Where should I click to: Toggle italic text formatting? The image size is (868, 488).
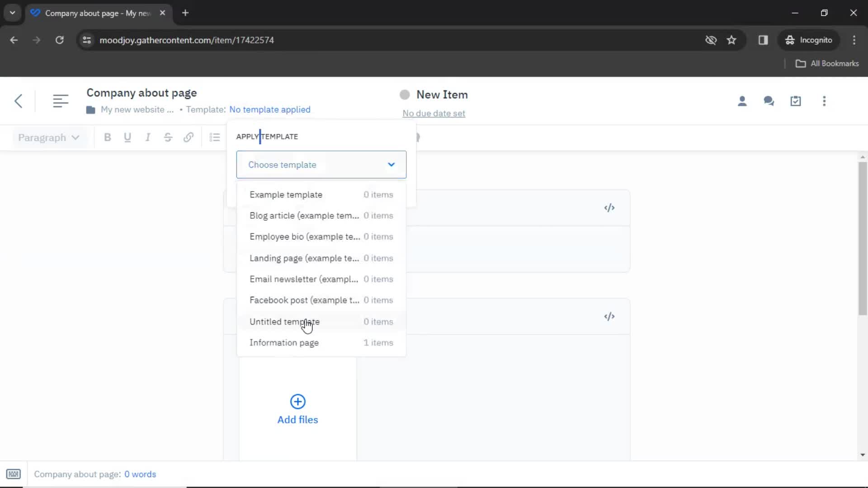click(x=148, y=138)
